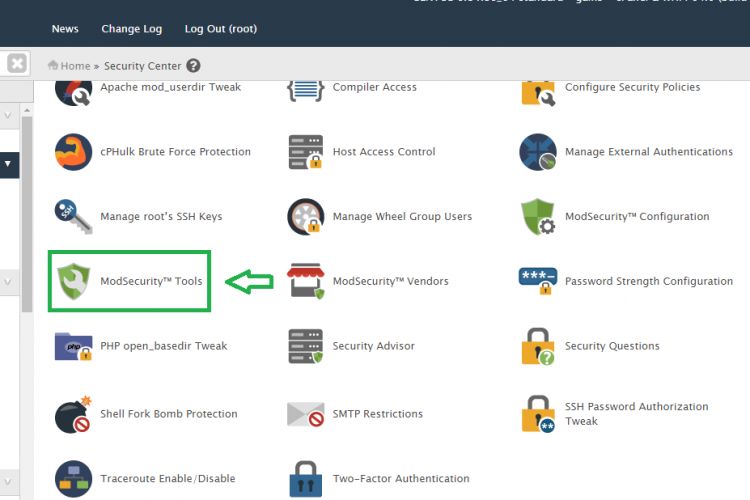Go to Home breadcrumb link
The height and width of the screenshot is (500, 750).
coord(75,66)
